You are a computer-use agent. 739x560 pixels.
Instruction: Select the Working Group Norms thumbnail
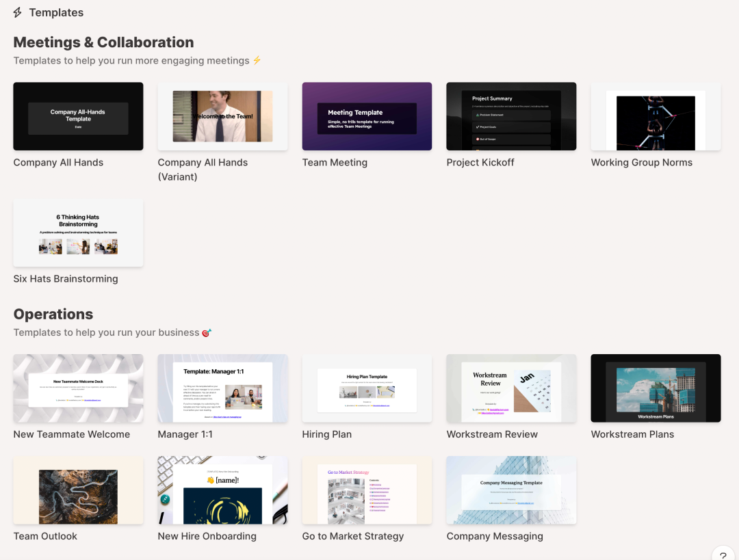656,116
